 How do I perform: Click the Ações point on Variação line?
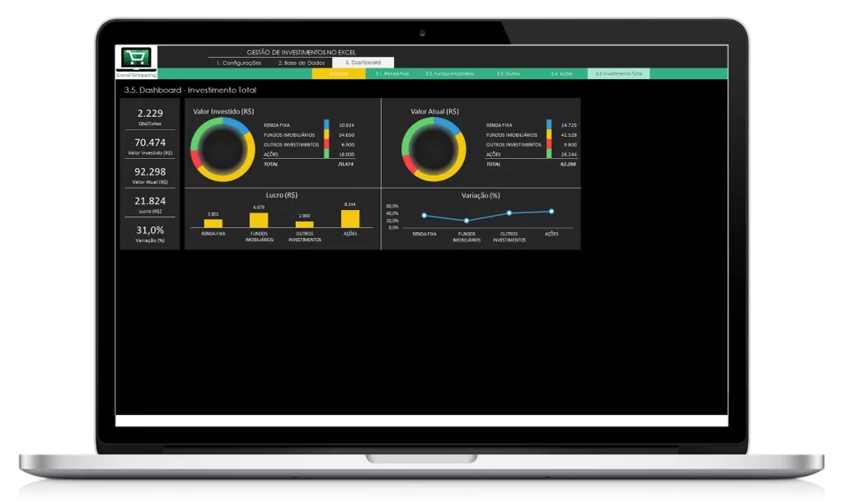(x=551, y=212)
